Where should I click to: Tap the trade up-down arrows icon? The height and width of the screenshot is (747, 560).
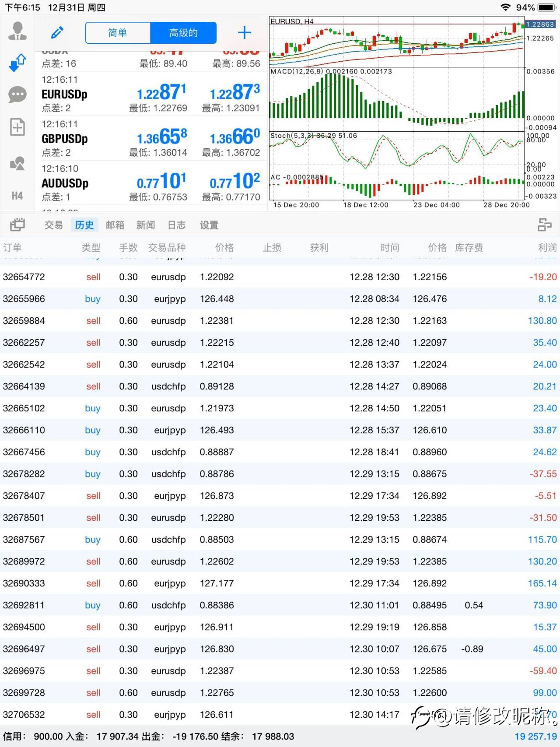[x=17, y=63]
